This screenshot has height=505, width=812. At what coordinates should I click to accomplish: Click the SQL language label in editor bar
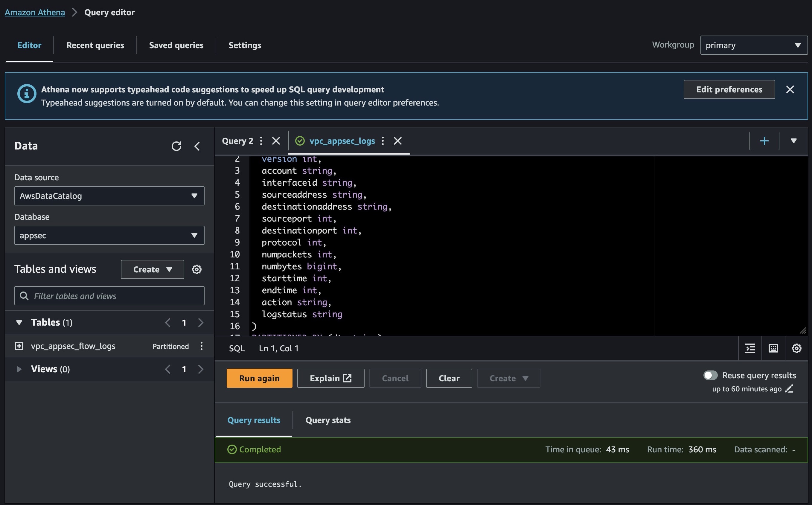point(237,348)
